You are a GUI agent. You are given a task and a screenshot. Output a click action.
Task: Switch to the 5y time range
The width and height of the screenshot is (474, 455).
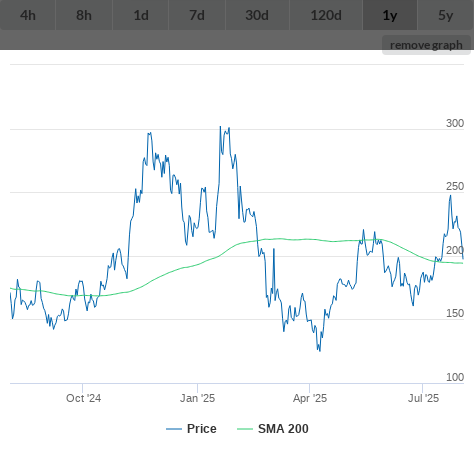(x=446, y=15)
